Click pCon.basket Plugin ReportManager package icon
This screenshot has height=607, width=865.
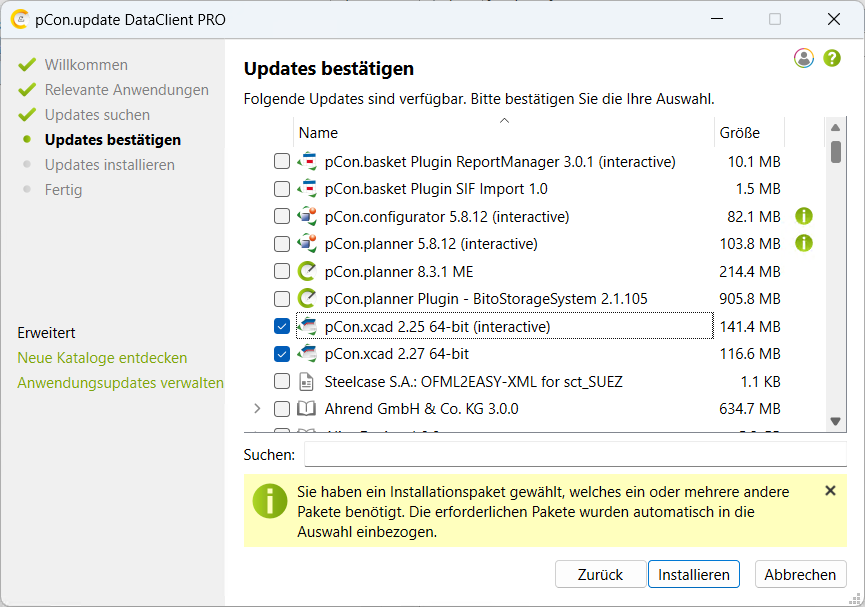click(x=307, y=161)
